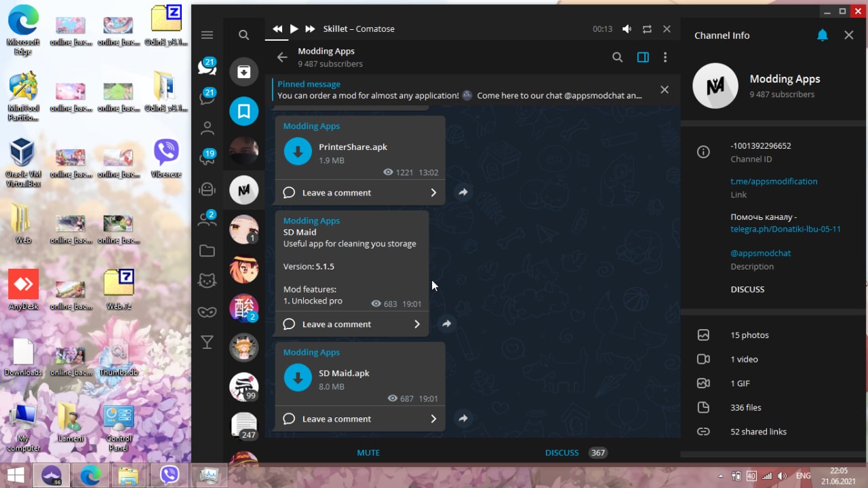Close the Channel Info panel
Screen dimensions: 868x488
(x=849, y=35)
